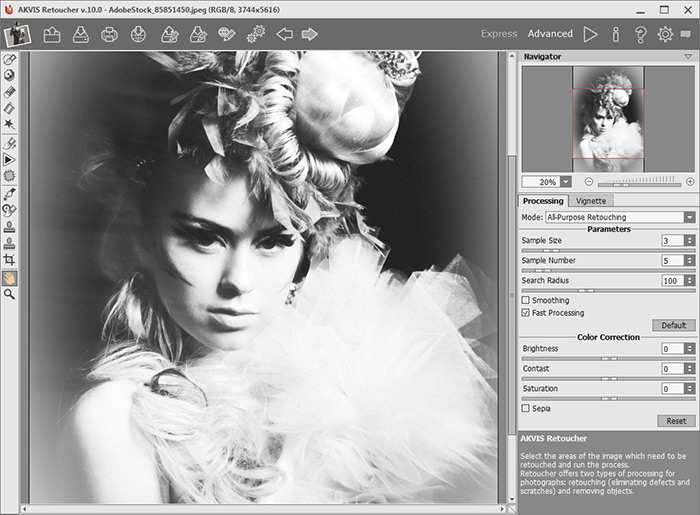Adjust the Saturation spinner arrows

click(x=690, y=389)
